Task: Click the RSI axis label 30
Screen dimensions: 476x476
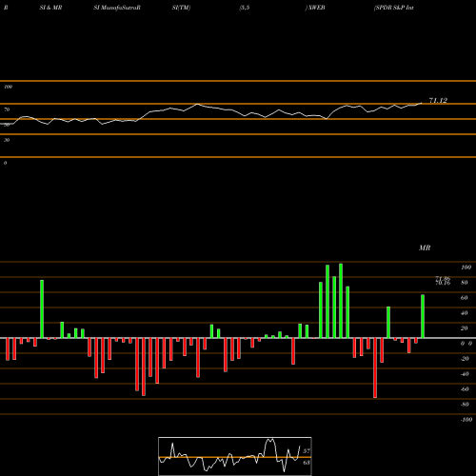Action: [x=7, y=140]
